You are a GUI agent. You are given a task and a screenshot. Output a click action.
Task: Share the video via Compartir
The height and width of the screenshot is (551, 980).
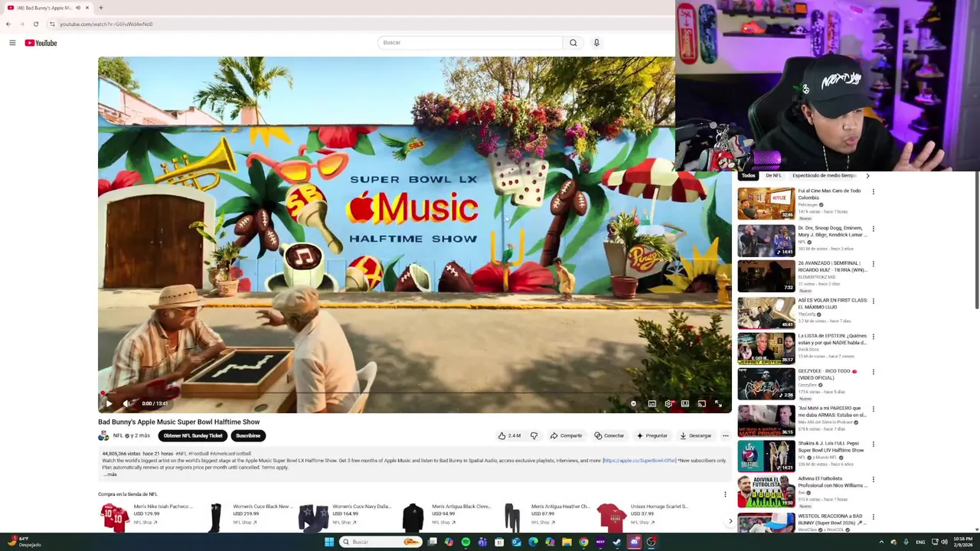point(566,435)
